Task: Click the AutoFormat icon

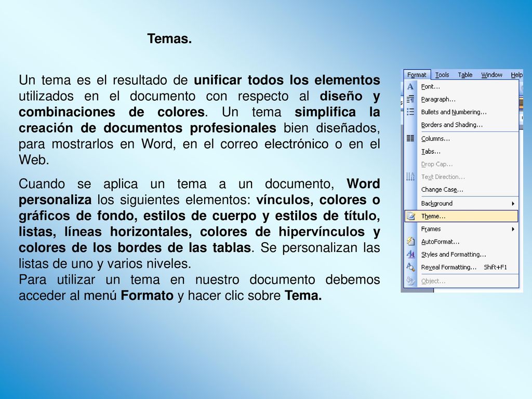Action: (410, 242)
